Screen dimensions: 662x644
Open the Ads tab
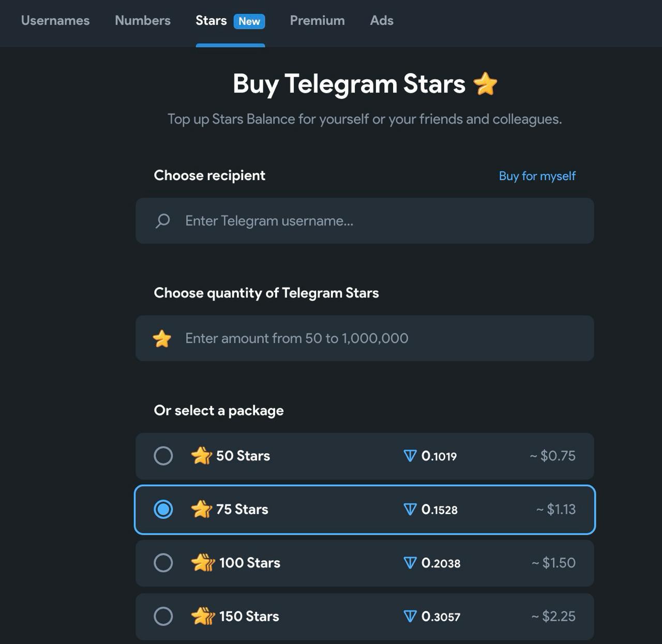(x=382, y=21)
